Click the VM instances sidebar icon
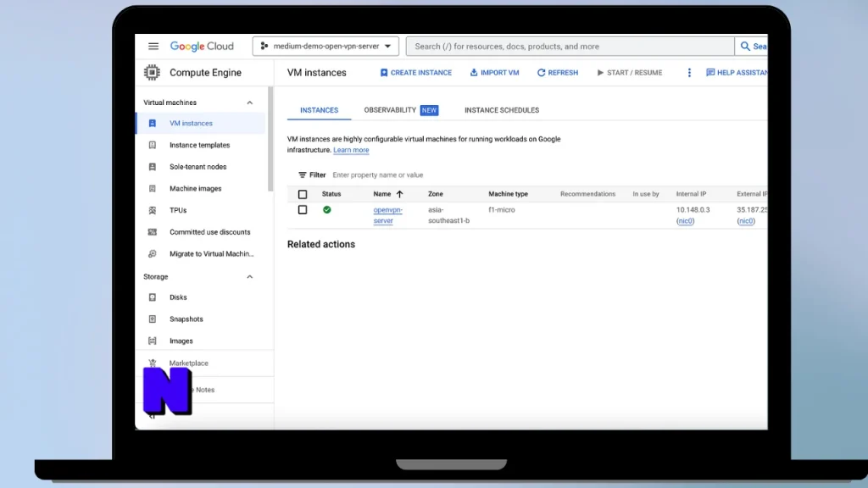 (153, 124)
